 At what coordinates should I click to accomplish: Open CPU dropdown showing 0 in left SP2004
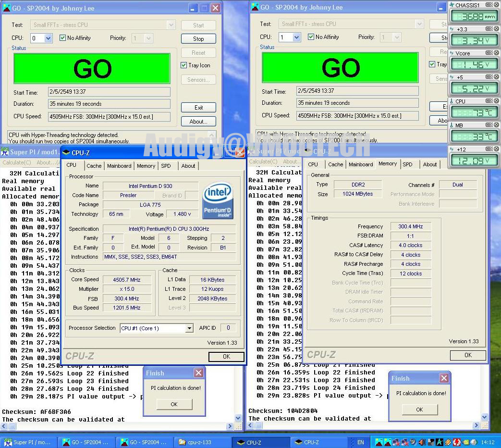point(48,38)
